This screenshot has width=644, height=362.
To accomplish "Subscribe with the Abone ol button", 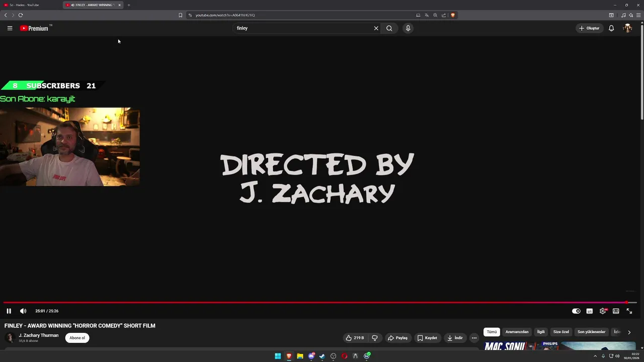I will pos(77,338).
